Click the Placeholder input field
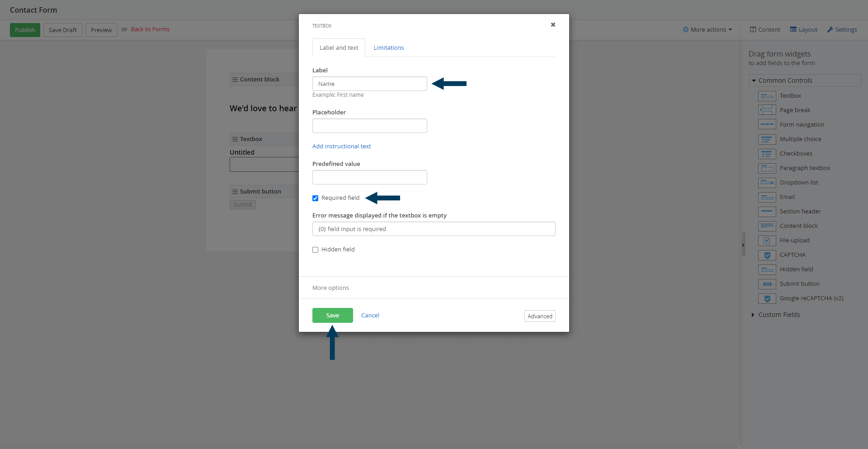The height and width of the screenshot is (449, 868). click(x=369, y=125)
